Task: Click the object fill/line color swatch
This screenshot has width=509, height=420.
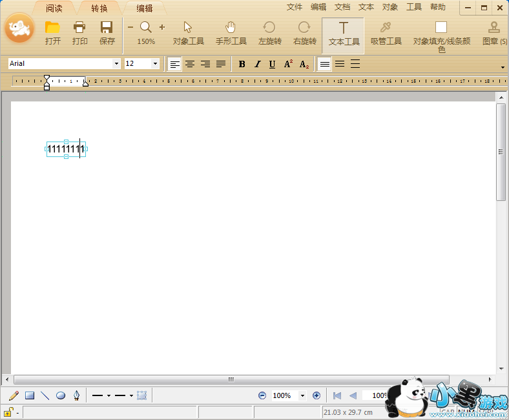Action: coord(441,27)
